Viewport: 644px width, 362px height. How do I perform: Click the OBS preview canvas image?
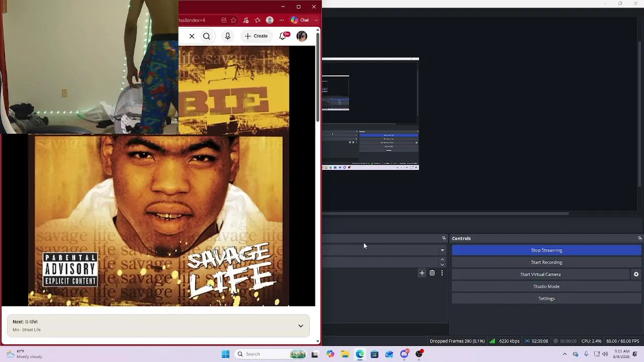(x=370, y=114)
